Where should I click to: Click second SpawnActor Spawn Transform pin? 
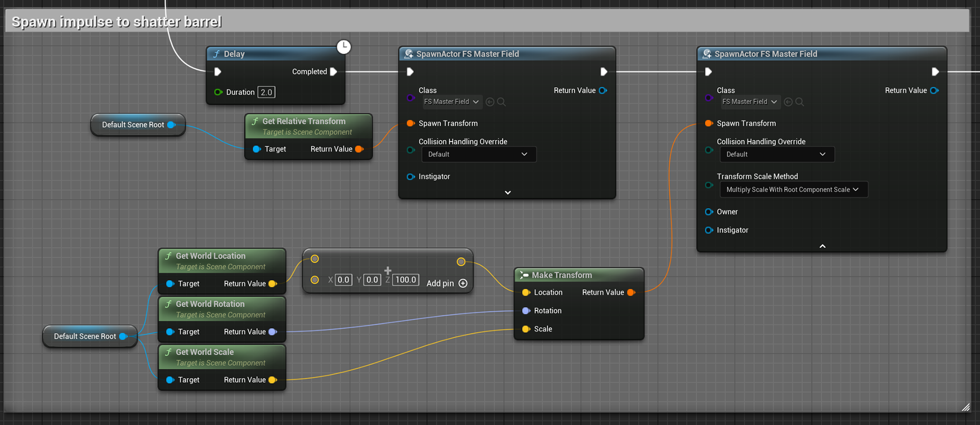(x=708, y=123)
